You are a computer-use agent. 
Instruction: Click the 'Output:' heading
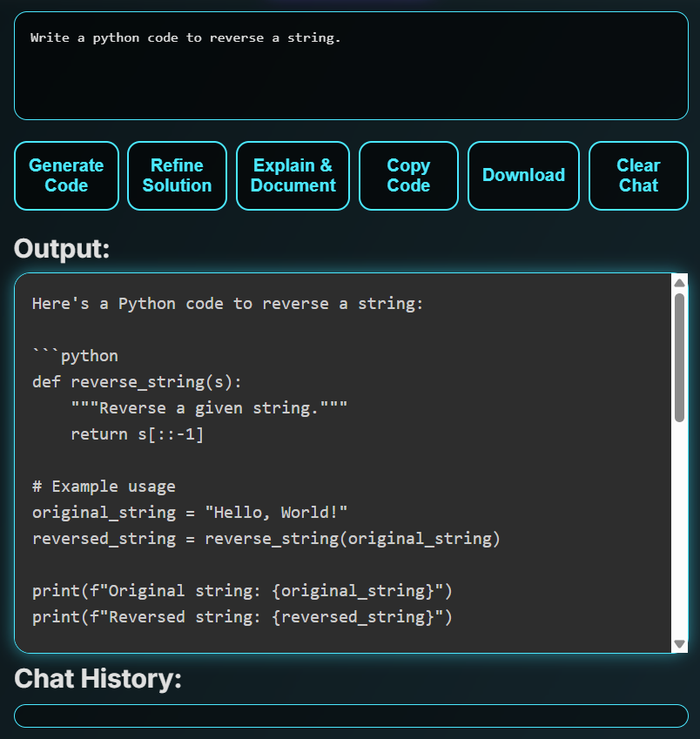[62, 248]
